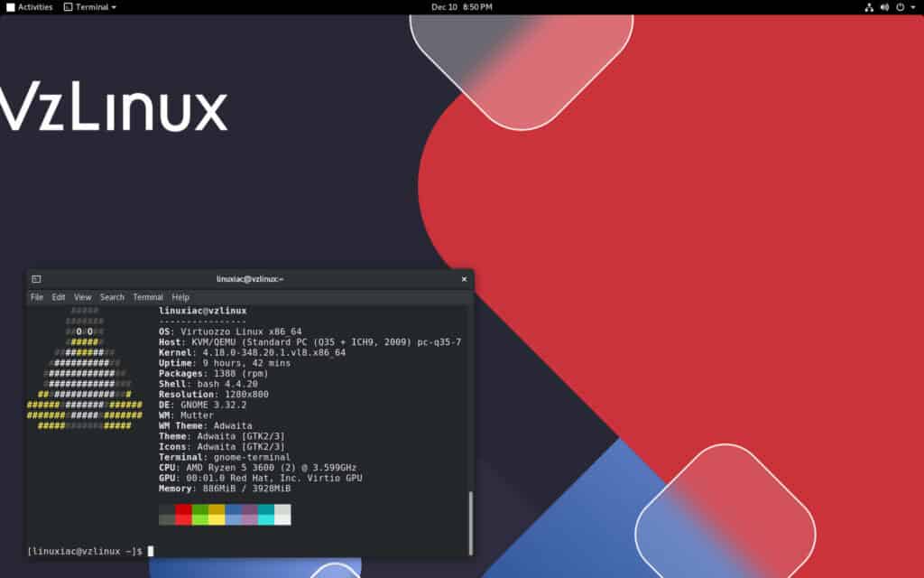The image size is (924, 578).
Task: Click the network status icon
Action: 869,7
